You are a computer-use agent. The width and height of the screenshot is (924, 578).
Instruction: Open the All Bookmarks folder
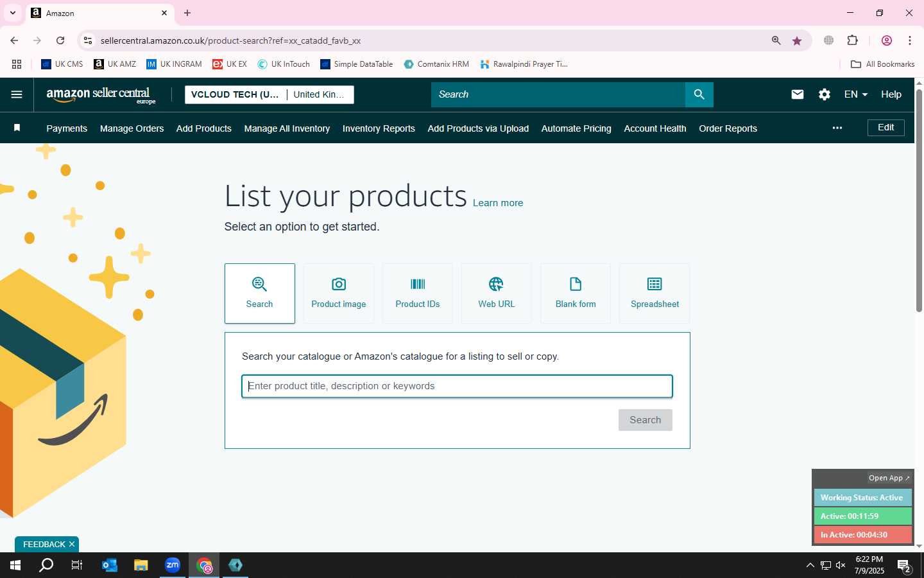click(882, 64)
